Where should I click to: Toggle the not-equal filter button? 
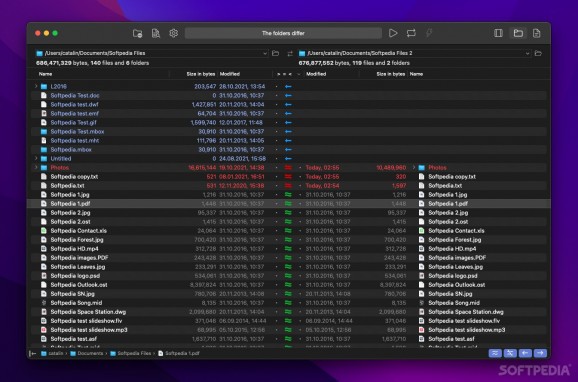(510, 353)
